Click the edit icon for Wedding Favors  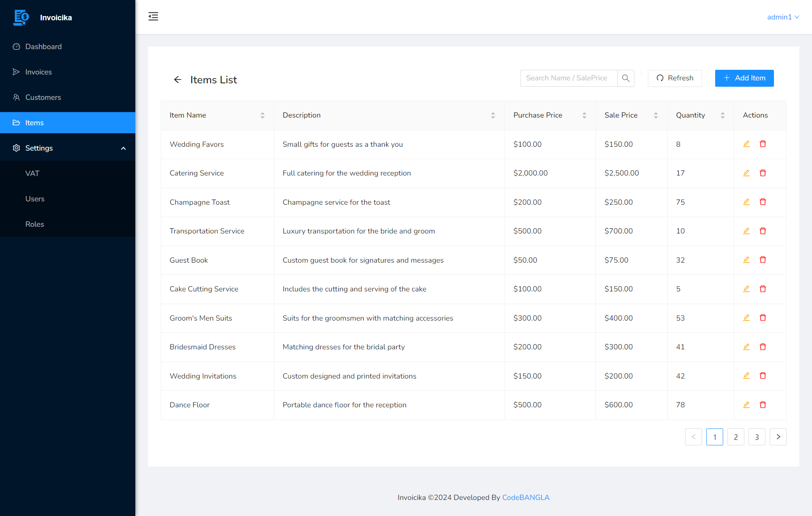746,144
